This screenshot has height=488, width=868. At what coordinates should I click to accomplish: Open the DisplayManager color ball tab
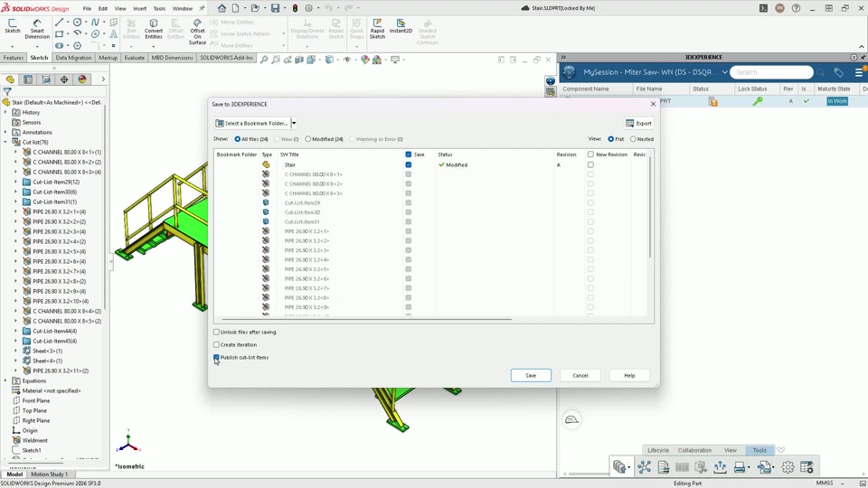(x=82, y=80)
